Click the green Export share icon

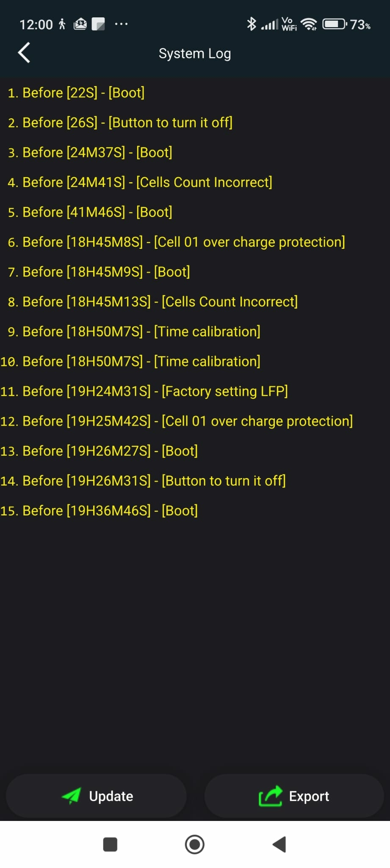(270, 796)
